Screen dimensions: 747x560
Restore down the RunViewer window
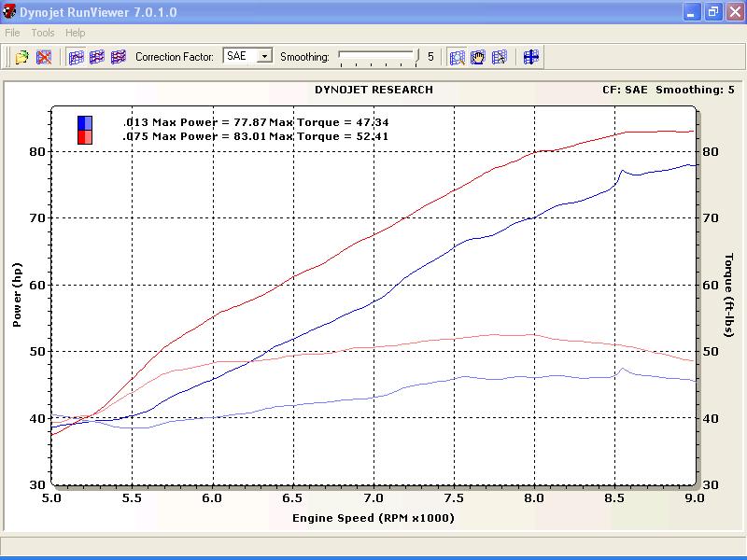[x=713, y=11]
